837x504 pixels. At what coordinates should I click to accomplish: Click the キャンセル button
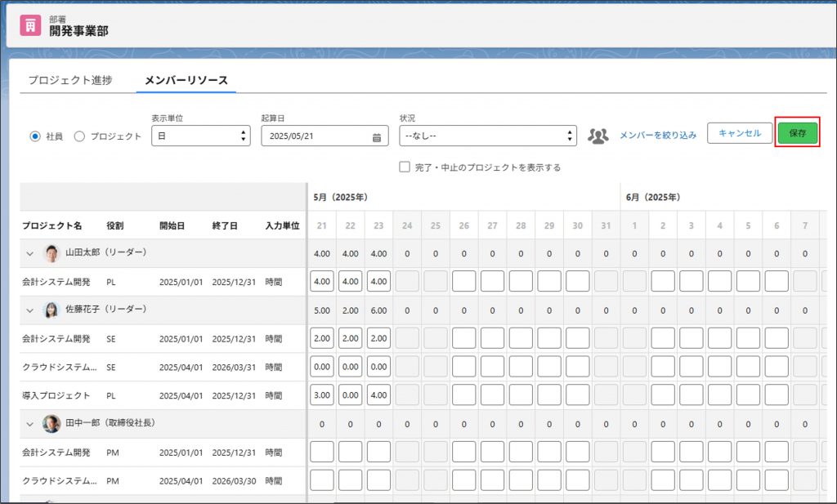point(739,133)
